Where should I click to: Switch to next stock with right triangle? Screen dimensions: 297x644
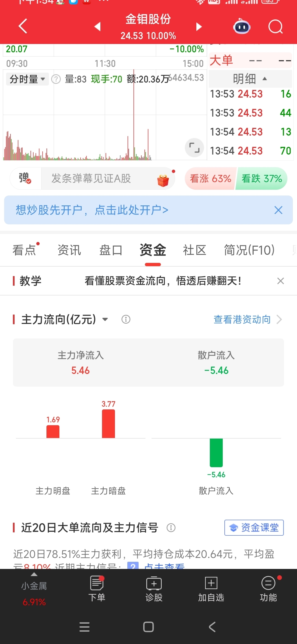point(199,27)
